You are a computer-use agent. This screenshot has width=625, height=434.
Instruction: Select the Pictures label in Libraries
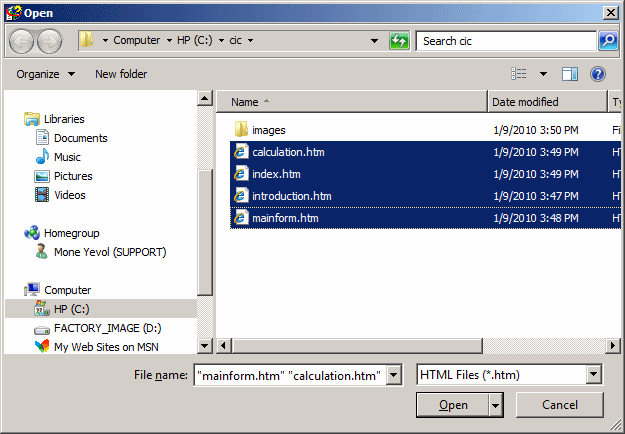(x=73, y=176)
